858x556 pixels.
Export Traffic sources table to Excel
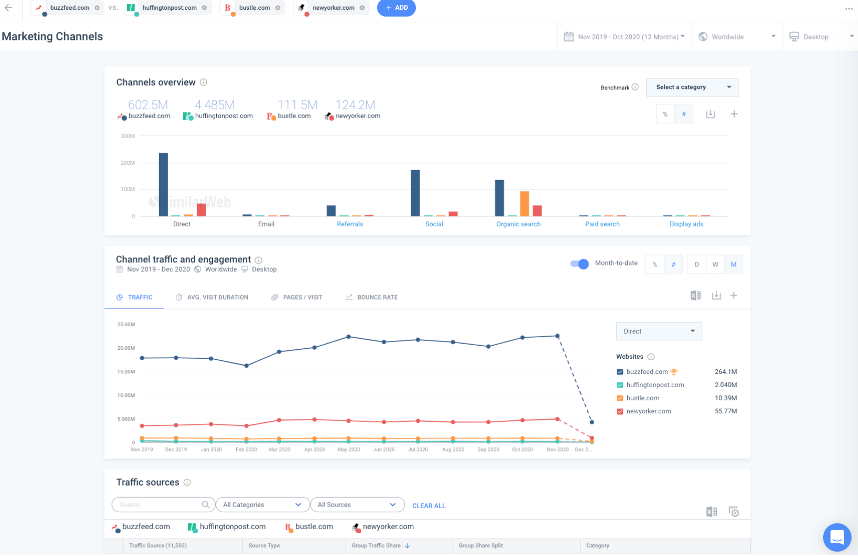[711, 512]
